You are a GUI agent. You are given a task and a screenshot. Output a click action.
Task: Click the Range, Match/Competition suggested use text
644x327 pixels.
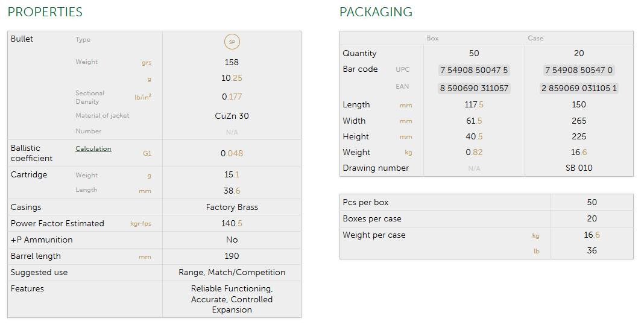point(232,272)
